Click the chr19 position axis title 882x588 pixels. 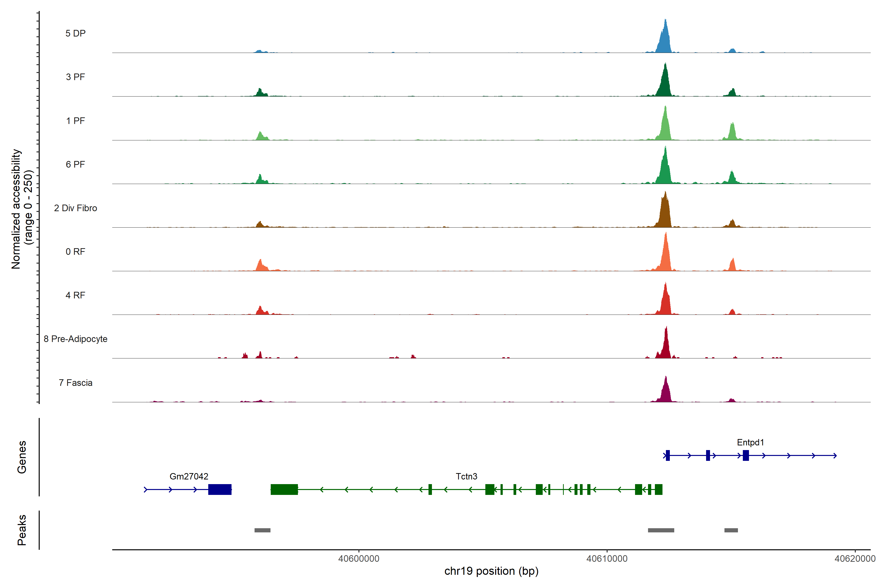tap(491, 571)
